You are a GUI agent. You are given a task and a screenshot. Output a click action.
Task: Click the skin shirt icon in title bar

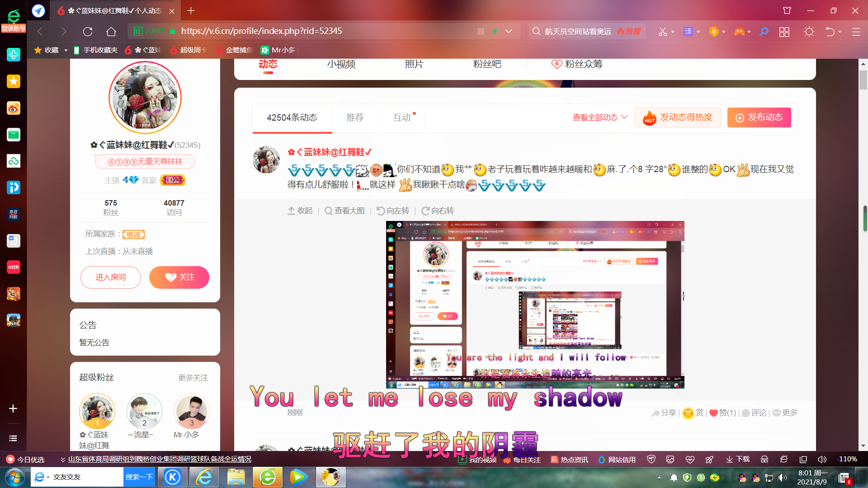(787, 10)
